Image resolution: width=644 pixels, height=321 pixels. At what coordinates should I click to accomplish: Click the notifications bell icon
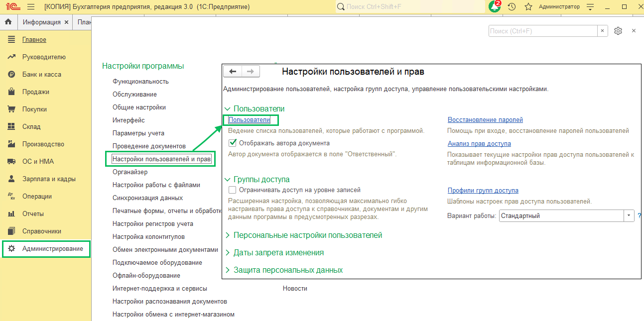tap(494, 7)
